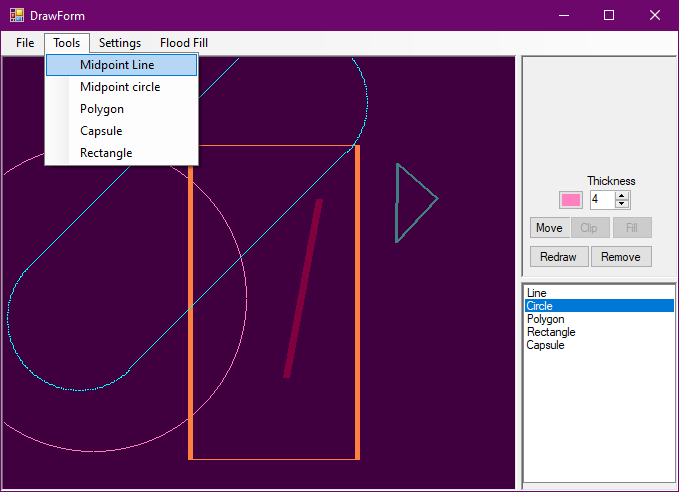
Task: Close the open Tools menu
Action: 67,43
